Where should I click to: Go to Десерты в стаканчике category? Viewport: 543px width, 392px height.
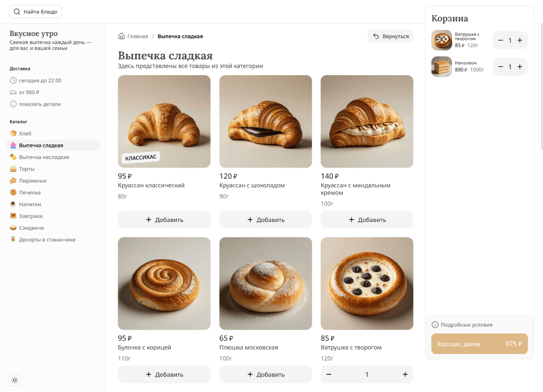(47, 239)
